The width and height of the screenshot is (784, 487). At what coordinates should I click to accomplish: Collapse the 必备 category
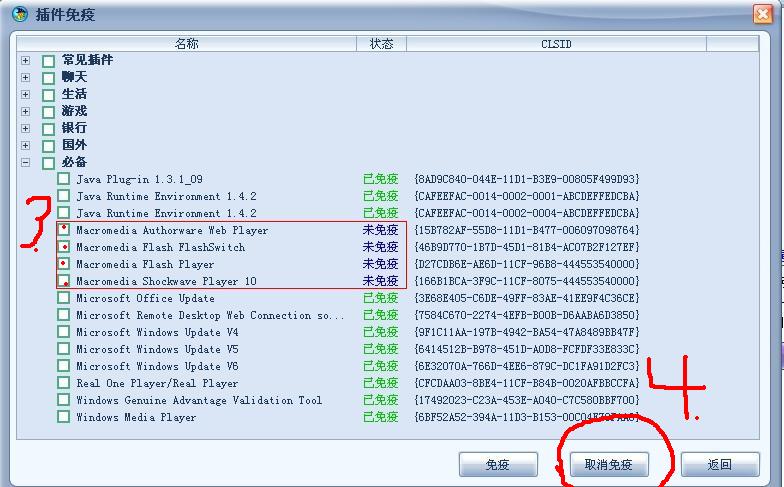[x=26, y=162]
